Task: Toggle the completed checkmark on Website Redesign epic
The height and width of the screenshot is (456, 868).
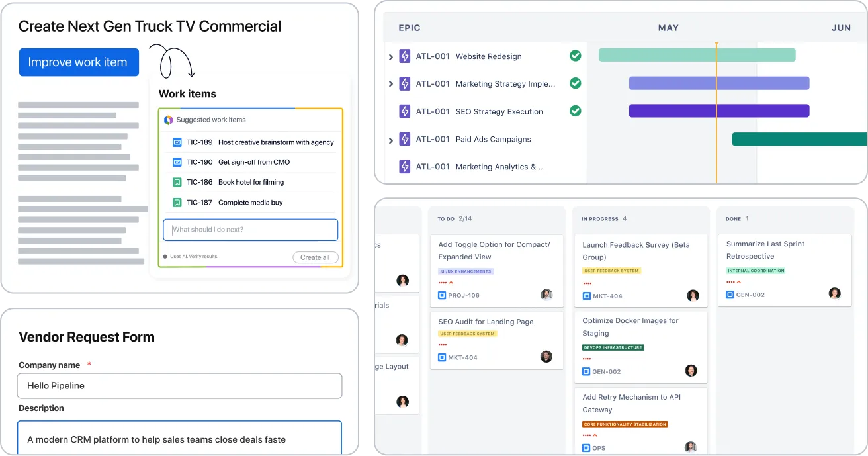Action: [575, 56]
